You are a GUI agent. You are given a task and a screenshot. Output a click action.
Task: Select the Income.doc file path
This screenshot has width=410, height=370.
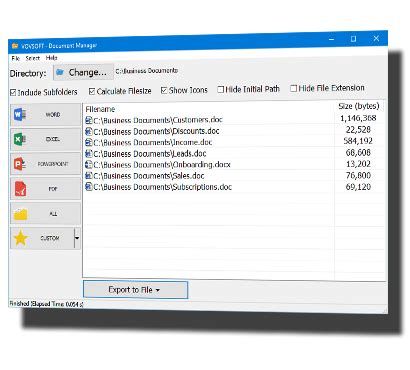coord(153,142)
